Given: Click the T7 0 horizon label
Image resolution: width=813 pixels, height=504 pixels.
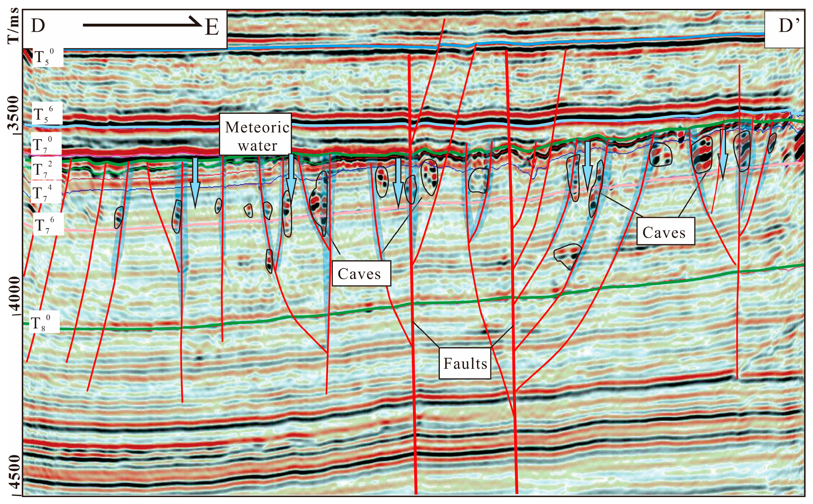Looking at the screenshot, I should (x=46, y=144).
